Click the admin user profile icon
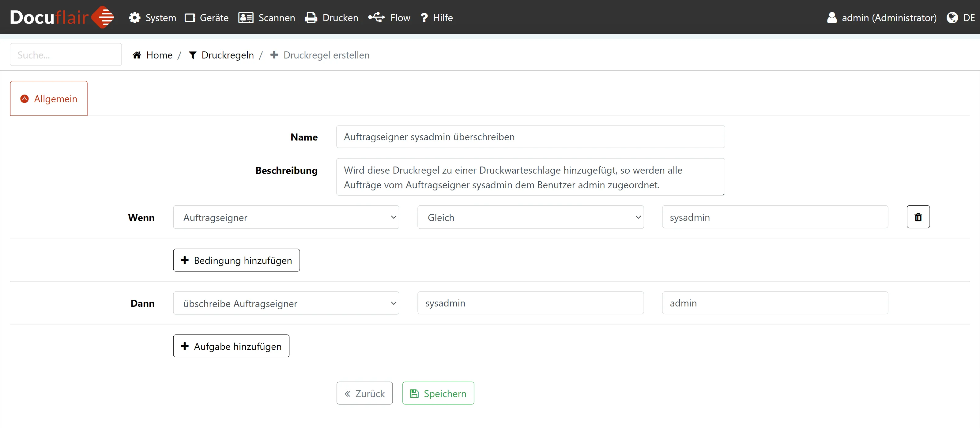Image resolution: width=980 pixels, height=428 pixels. coord(832,17)
